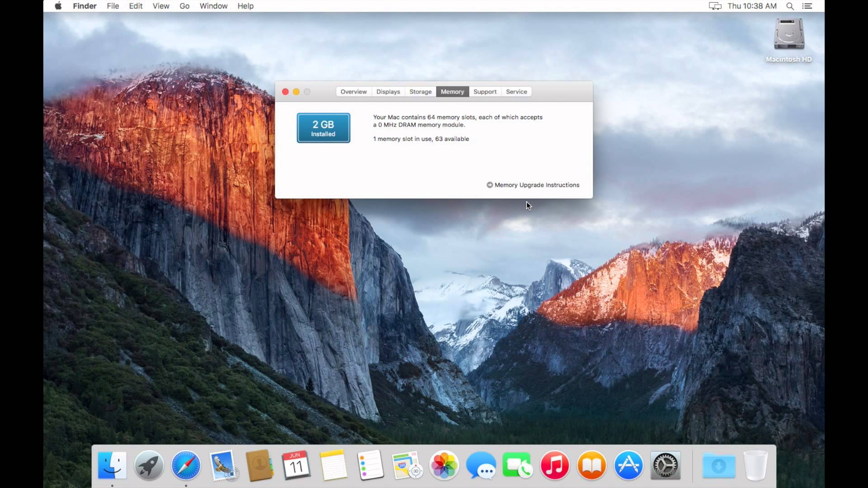Open System Preferences
868x488 pixels.
click(x=665, y=465)
